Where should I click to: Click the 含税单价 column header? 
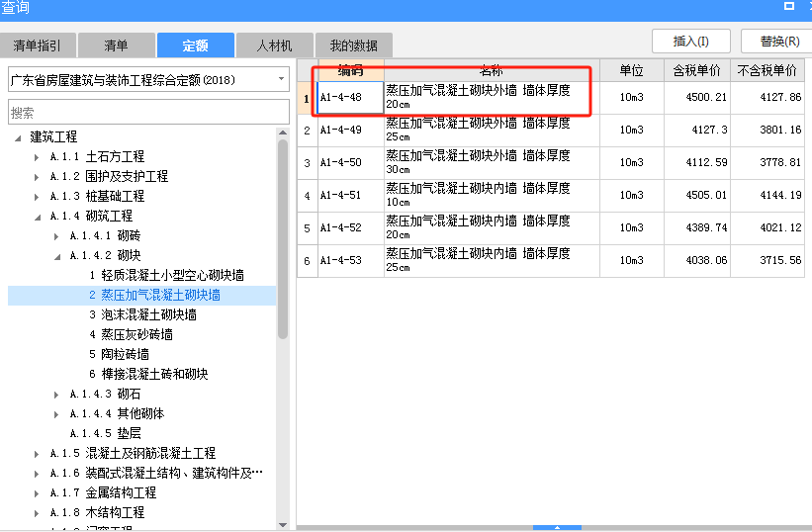tap(697, 70)
